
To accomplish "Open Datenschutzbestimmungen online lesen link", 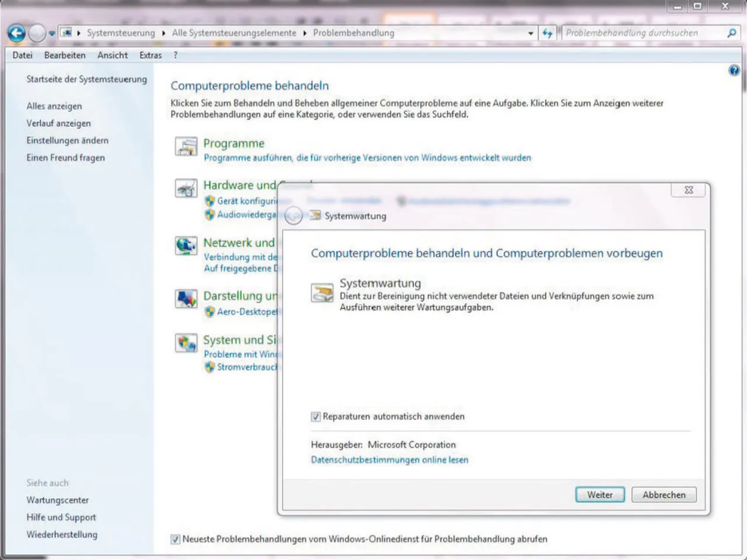I will 389,460.
